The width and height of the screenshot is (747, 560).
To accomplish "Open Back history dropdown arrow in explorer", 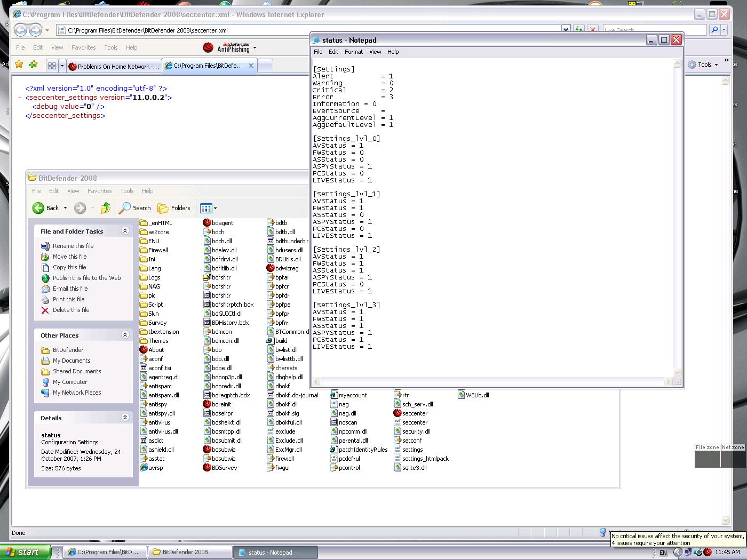I will [x=65, y=208].
